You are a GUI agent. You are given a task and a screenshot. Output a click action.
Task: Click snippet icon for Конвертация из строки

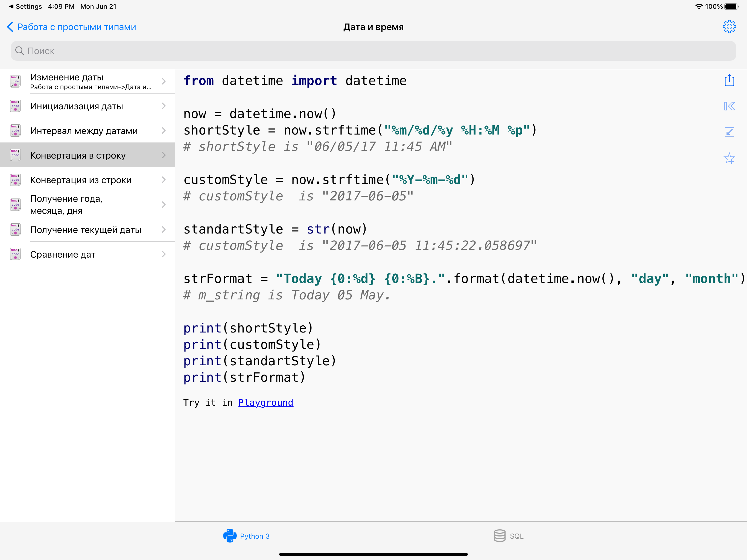(x=15, y=180)
